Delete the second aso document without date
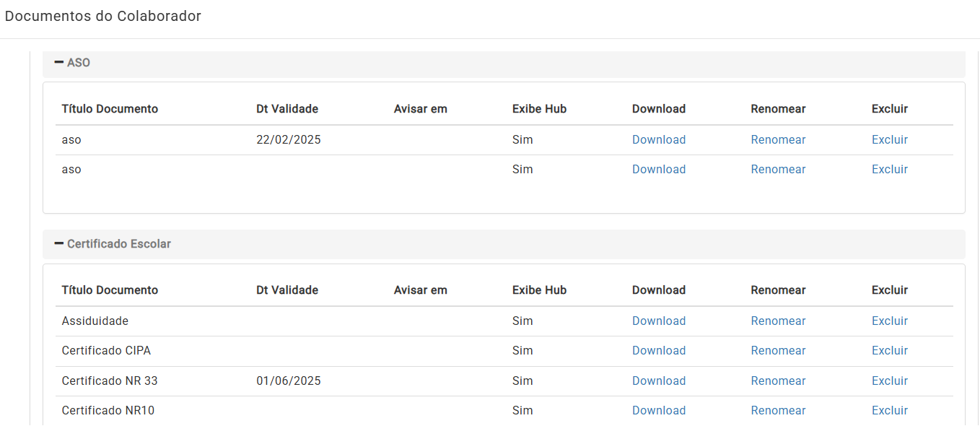This screenshot has height=426, width=980. [x=890, y=170]
